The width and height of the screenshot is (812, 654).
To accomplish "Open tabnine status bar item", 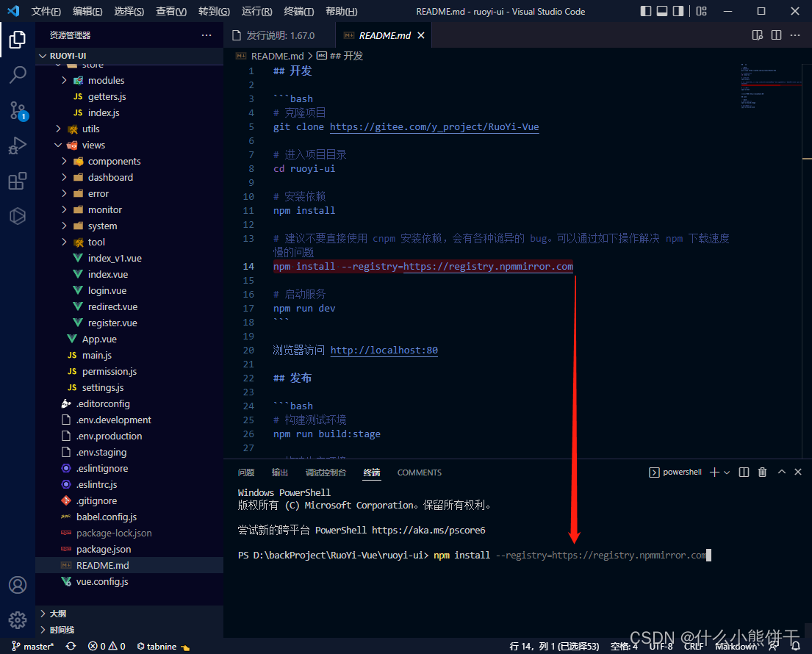I will [162, 646].
